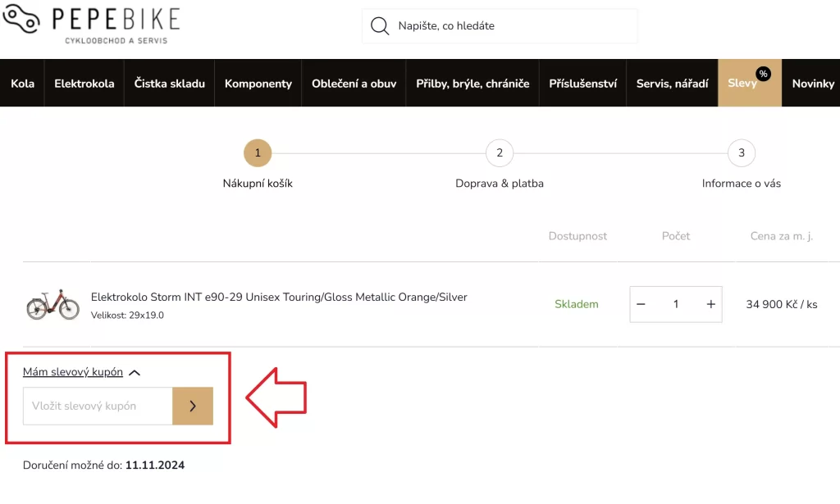Screen dimensions: 840x504
Task: Click the magnifying glass search icon
Action: click(x=380, y=26)
